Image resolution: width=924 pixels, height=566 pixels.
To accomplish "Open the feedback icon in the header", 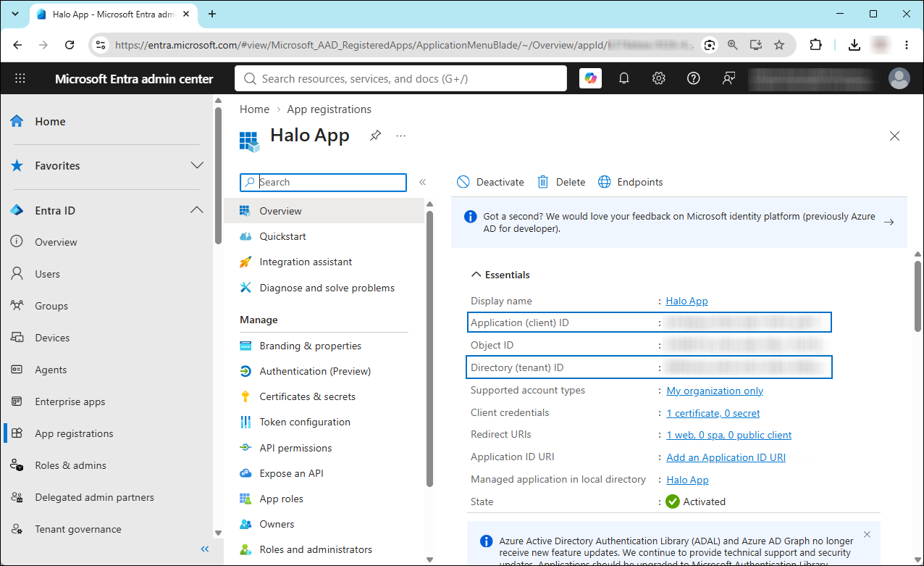I will [x=728, y=78].
